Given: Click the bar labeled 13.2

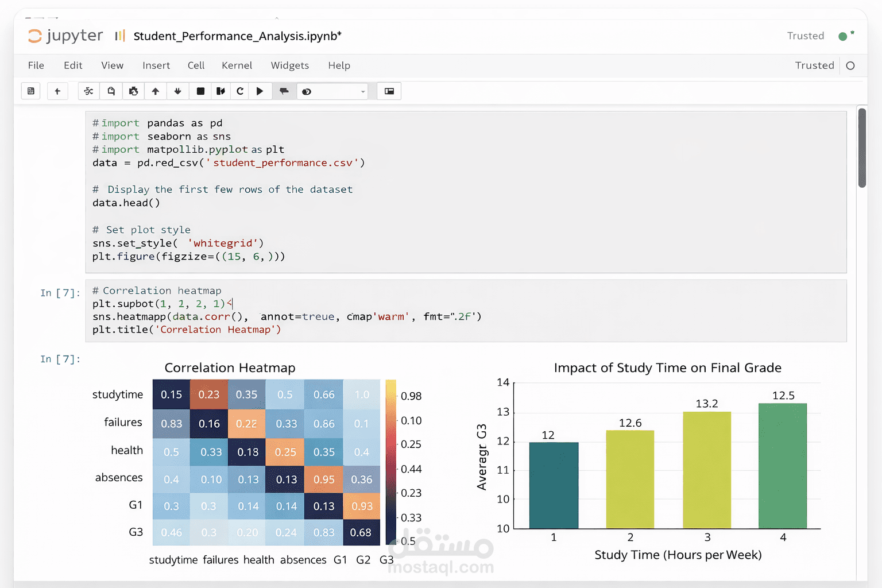Looking at the screenshot, I should point(707,470).
